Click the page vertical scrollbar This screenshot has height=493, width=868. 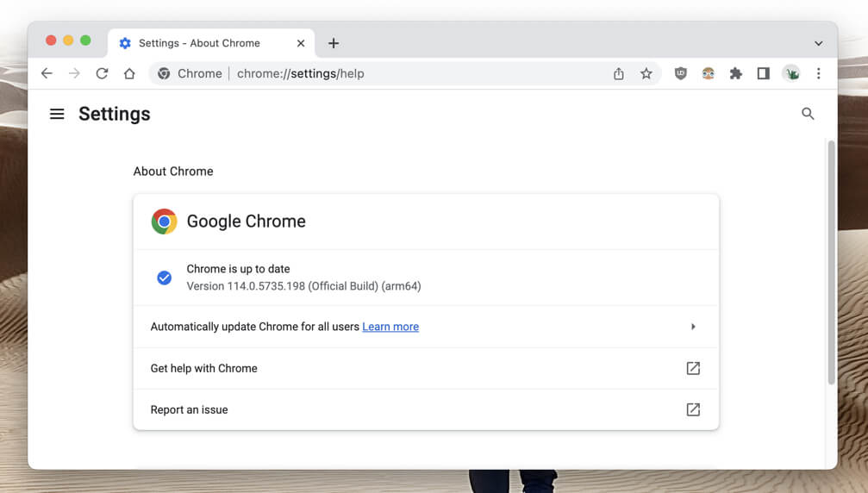pyautogui.click(x=831, y=259)
